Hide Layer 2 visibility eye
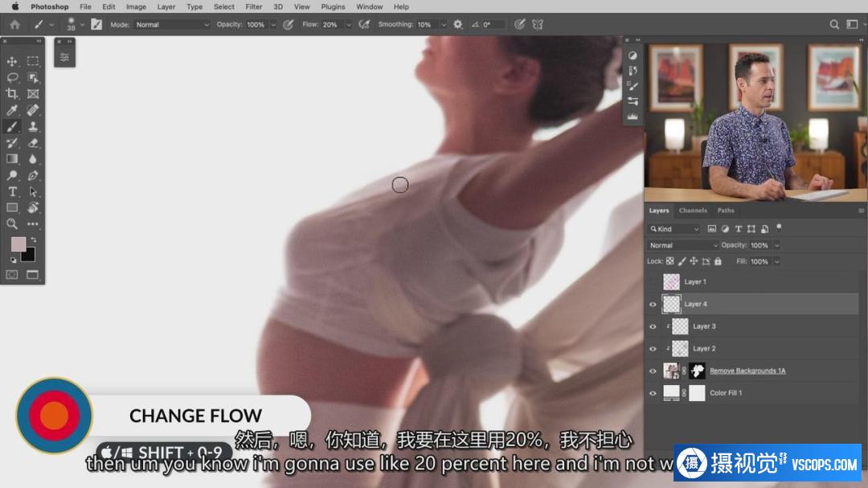This screenshot has width=868, height=488. tap(653, 348)
